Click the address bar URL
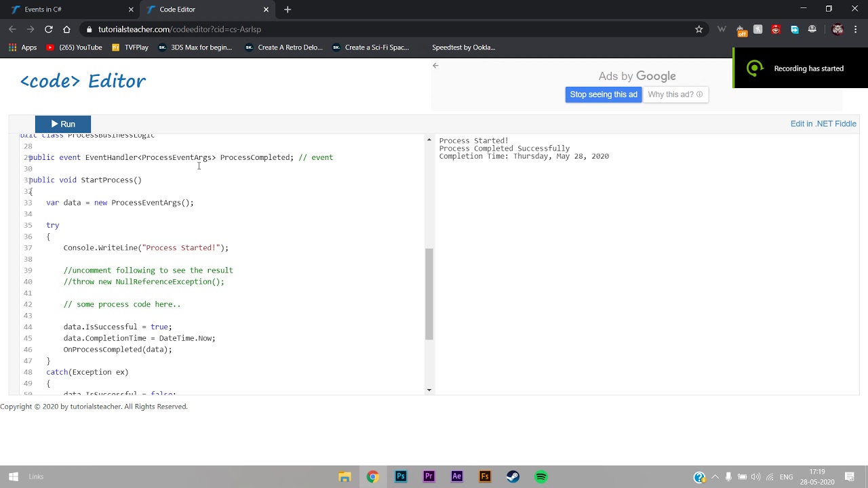 (180, 29)
